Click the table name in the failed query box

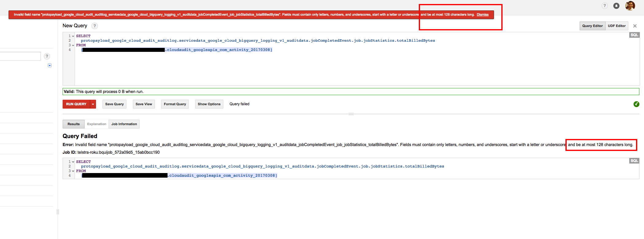click(223, 175)
